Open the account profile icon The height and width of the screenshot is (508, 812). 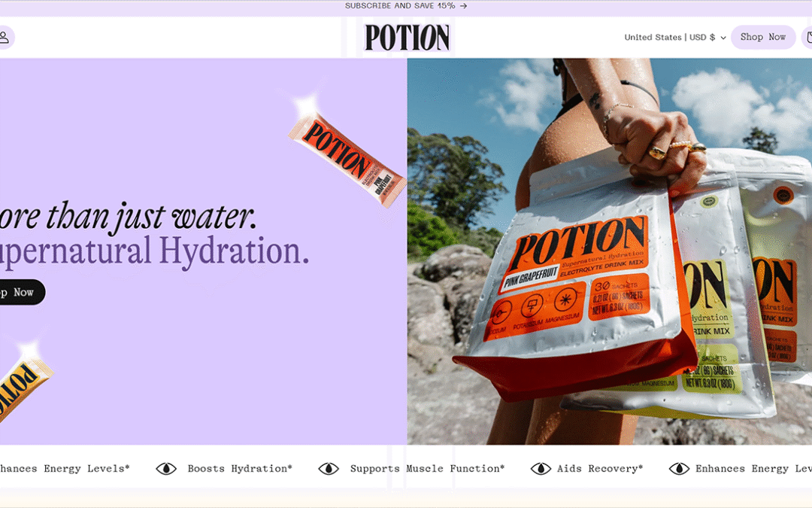(x=5, y=38)
